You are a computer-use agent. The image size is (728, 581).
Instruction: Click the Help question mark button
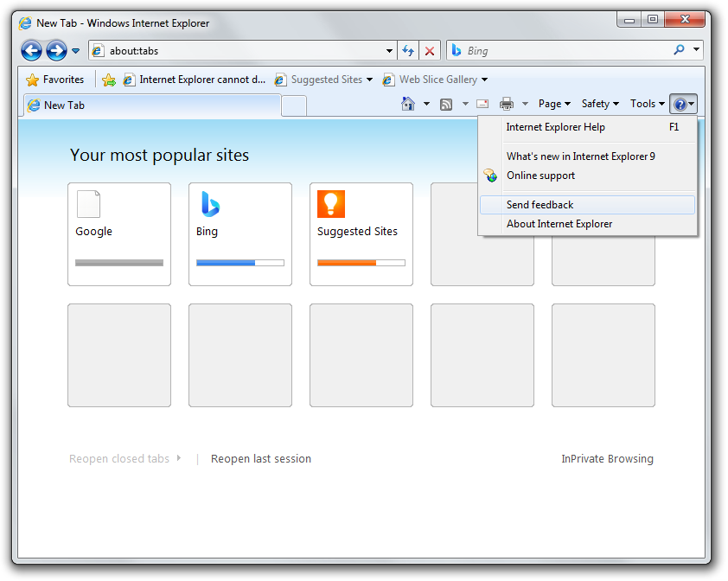click(x=683, y=104)
